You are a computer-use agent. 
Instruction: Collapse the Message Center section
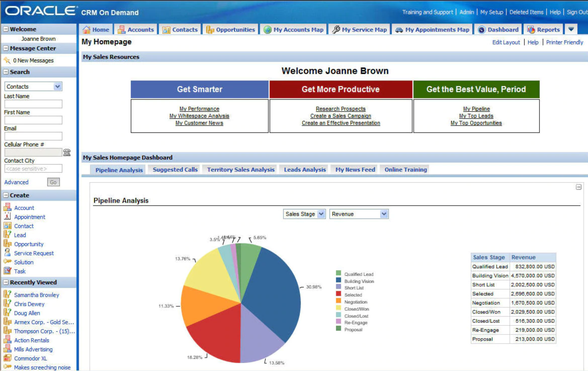click(x=6, y=48)
